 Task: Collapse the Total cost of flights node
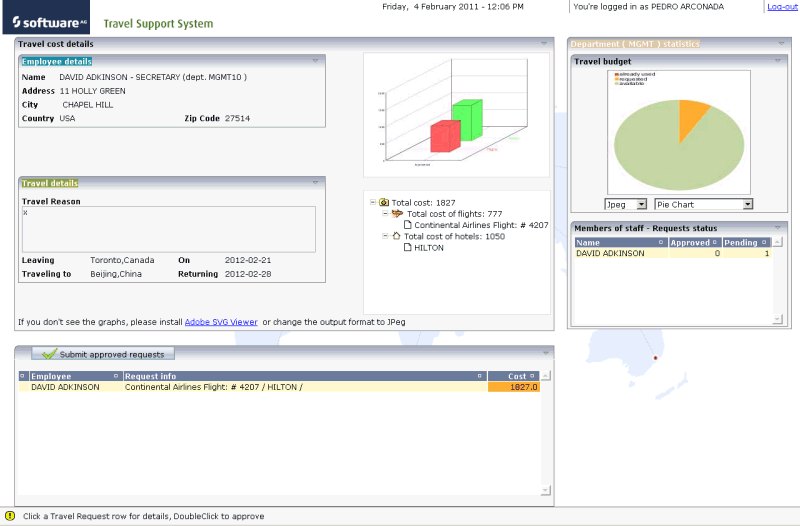coord(385,214)
